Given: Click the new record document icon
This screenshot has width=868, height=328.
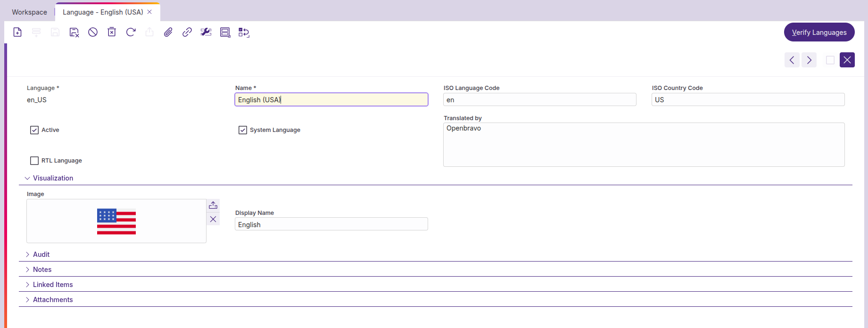Looking at the screenshot, I should (17, 32).
